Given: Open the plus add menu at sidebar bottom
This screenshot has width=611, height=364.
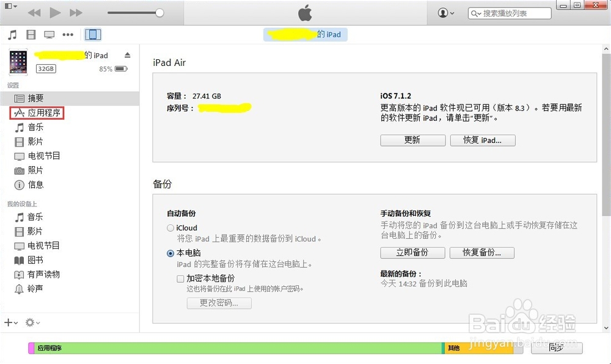Looking at the screenshot, I should [x=11, y=322].
